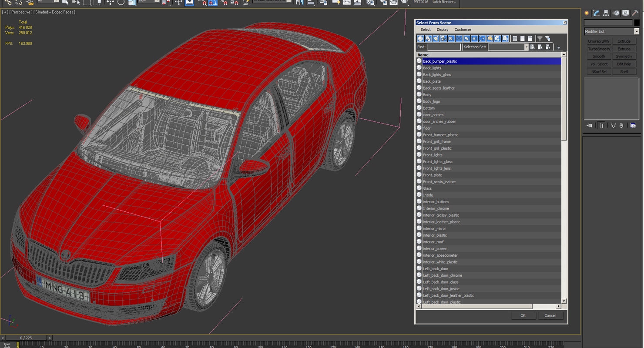Screen dimensions: 644x348
Task: Click Remove Modifier icon below the stack
Action: pos(621,126)
